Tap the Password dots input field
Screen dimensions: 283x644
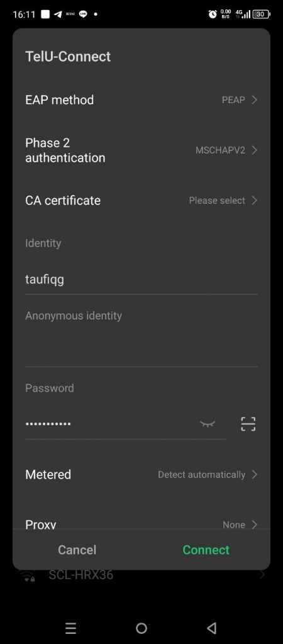(x=111, y=423)
